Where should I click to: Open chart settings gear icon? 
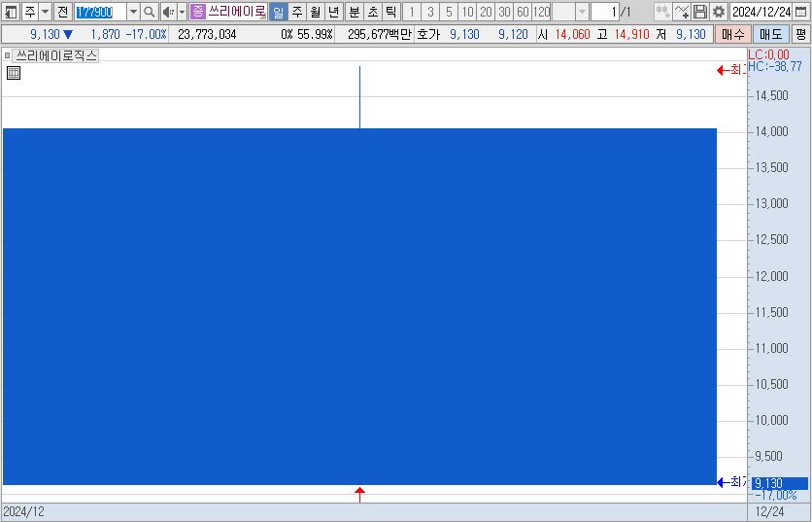718,12
